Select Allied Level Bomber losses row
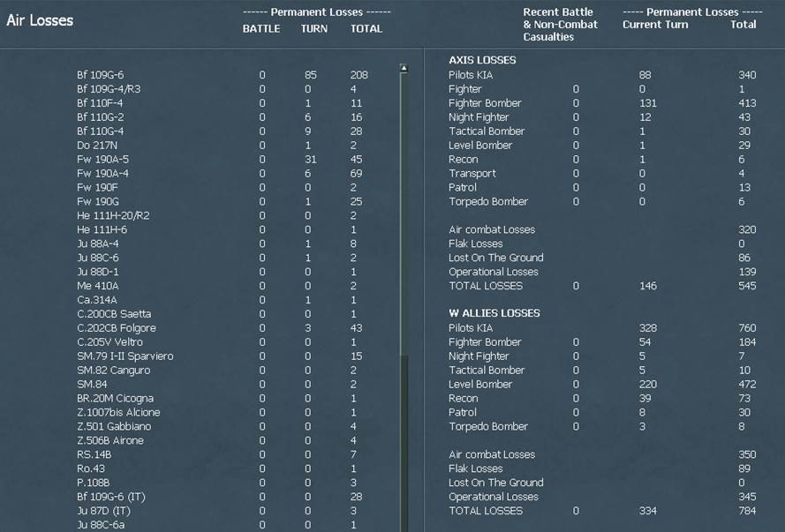 point(602,384)
